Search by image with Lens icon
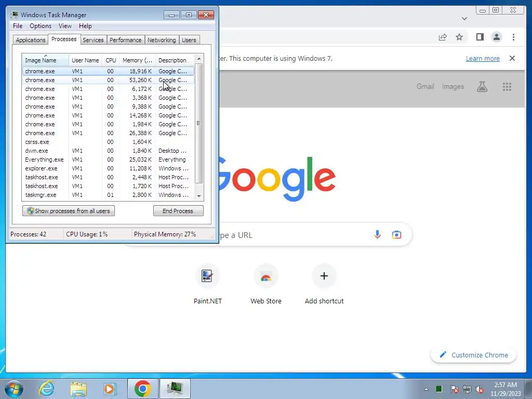The height and width of the screenshot is (399, 532). pos(396,234)
